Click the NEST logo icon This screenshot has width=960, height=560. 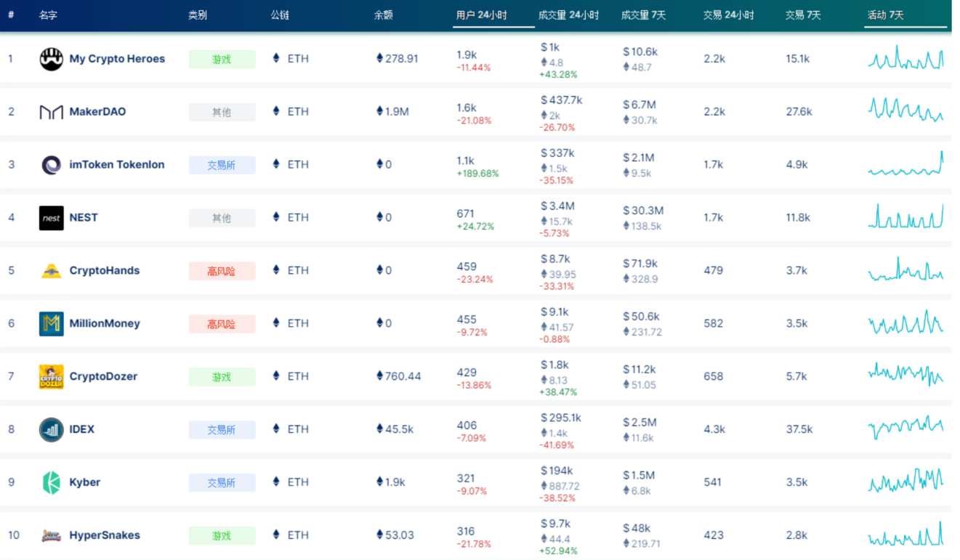[x=52, y=218]
